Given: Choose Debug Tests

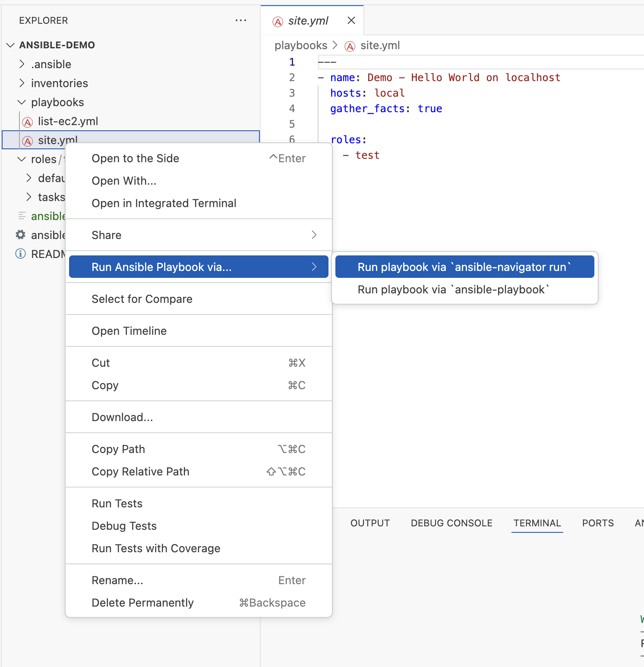Looking at the screenshot, I should [199, 526].
